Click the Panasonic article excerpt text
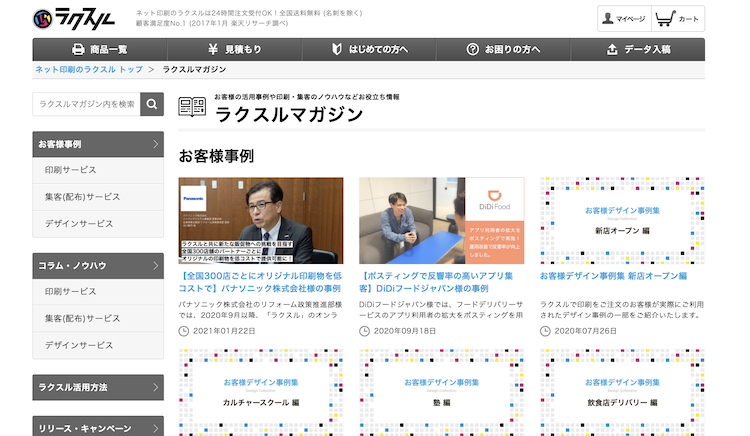Screen dimensions: 750x436 (260, 310)
